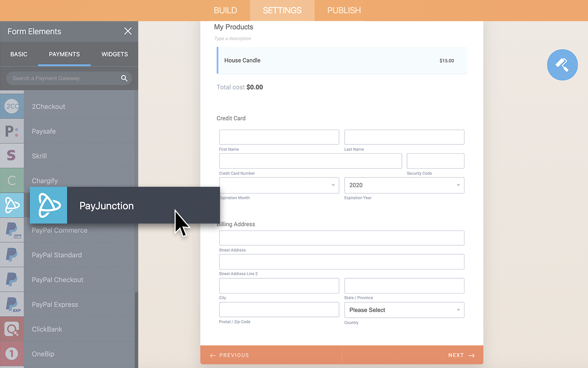The image size is (588, 368).
Task: Select the 2Checkout payment gateway icon
Action: (12, 106)
